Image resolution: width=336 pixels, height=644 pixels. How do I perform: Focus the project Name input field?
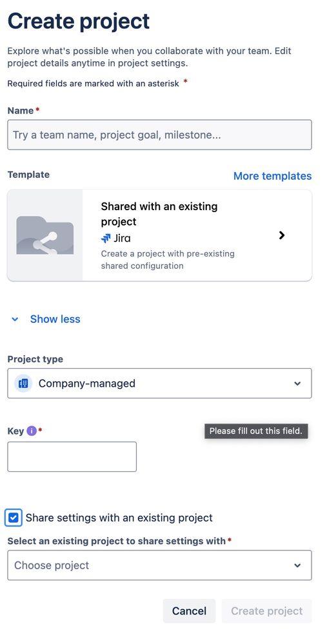click(x=159, y=135)
